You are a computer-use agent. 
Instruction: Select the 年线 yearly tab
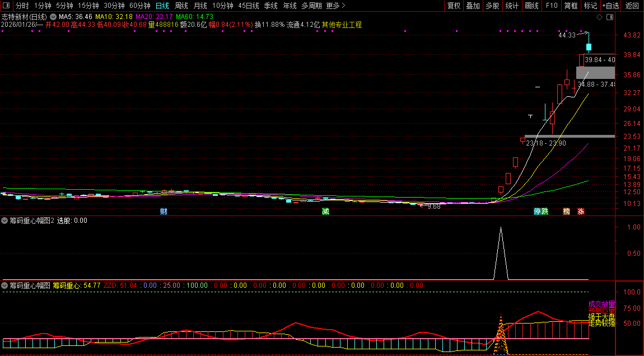pyautogui.click(x=290, y=6)
